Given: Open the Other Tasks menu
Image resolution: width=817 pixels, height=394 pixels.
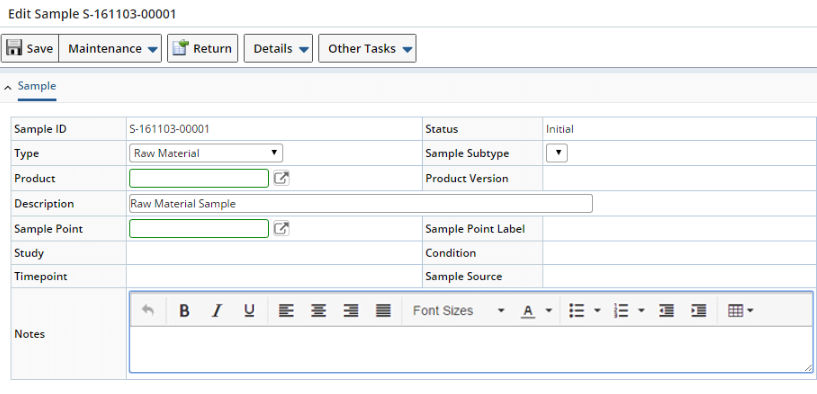Looking at the screenshot, I should tap(367, 48).
